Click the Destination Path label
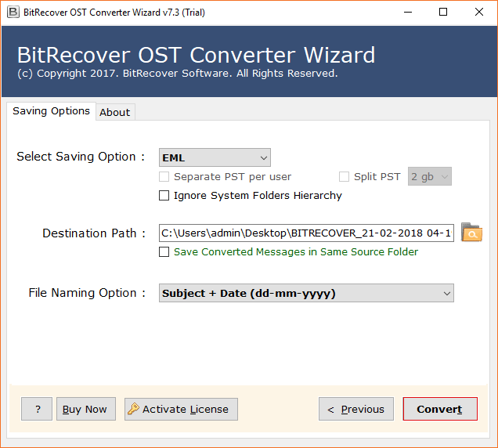 click(x=94, y=233)
